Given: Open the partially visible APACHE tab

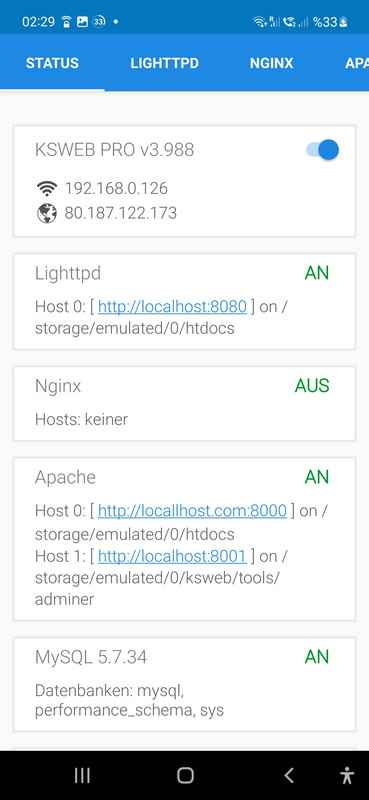Looking at the screenshot, I should point(357,63).
